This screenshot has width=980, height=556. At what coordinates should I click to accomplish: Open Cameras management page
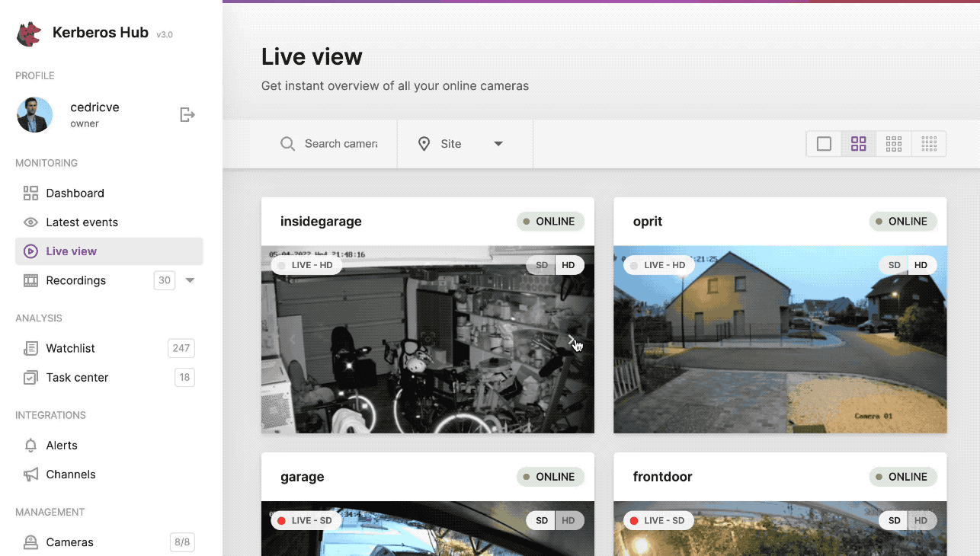click(109, 542)
